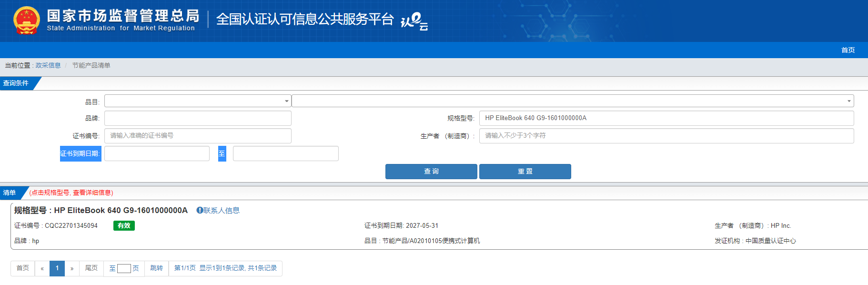Click the 国家市场监督管理总局 header title
This screenshot has width=868, height=285.
pyautogui.click(x=123, y=16)
